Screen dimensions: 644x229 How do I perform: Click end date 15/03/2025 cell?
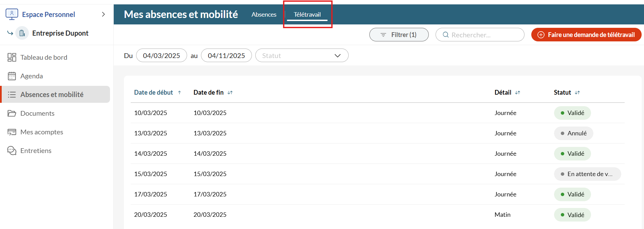coord(210,174)
